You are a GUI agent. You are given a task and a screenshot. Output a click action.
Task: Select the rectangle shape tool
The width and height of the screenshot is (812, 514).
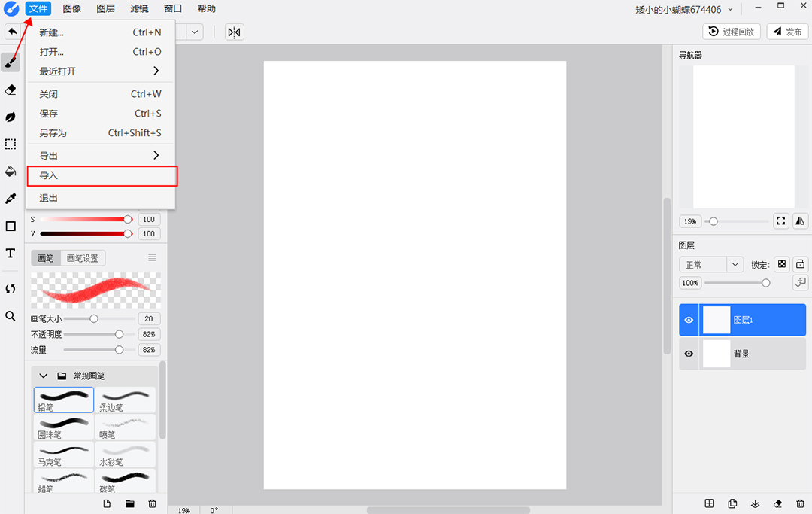11,226
